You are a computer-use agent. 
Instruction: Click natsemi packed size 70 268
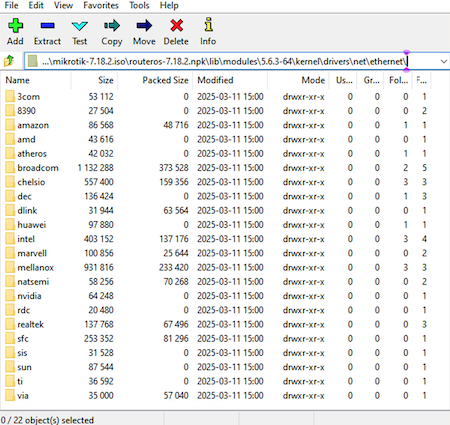tap(176, 282)
